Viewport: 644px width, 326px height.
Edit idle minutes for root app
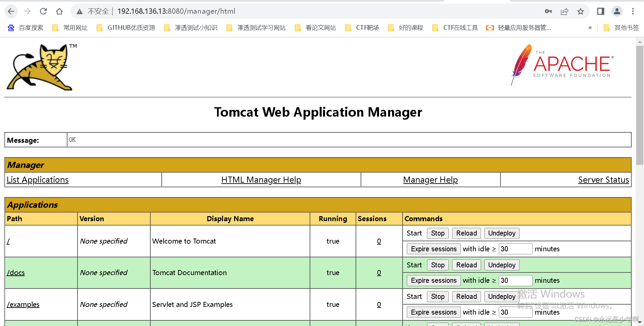point(516,249)
